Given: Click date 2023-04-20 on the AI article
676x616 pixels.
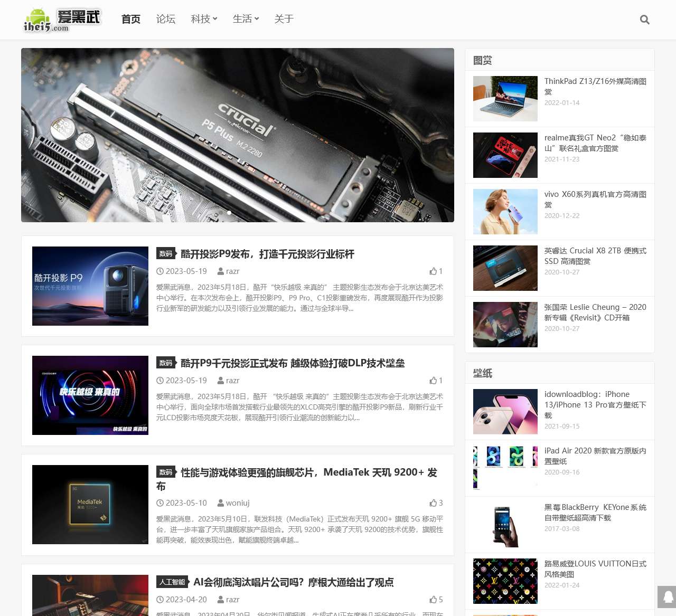Looking at the screenshot, I should pos(186,600).
